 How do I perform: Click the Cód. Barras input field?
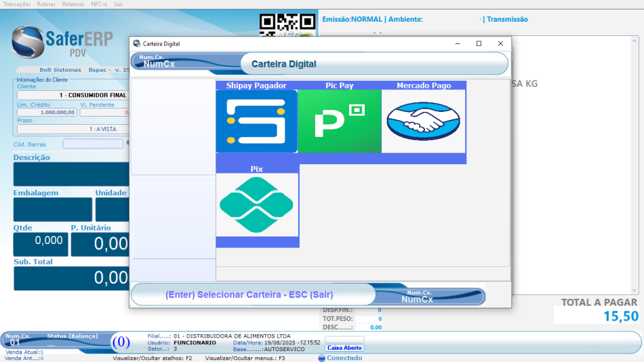(x=93, y=144)
